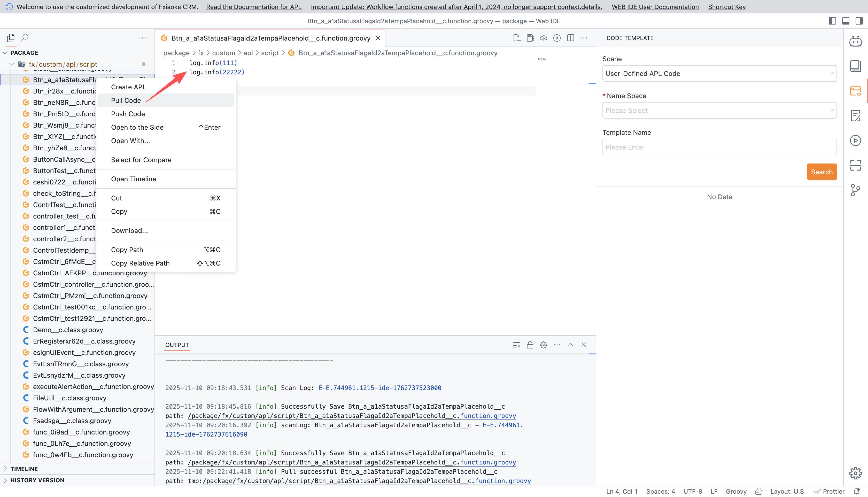Click the editor minimap preview
Screen dimensions: 868x497
point(542,59)
